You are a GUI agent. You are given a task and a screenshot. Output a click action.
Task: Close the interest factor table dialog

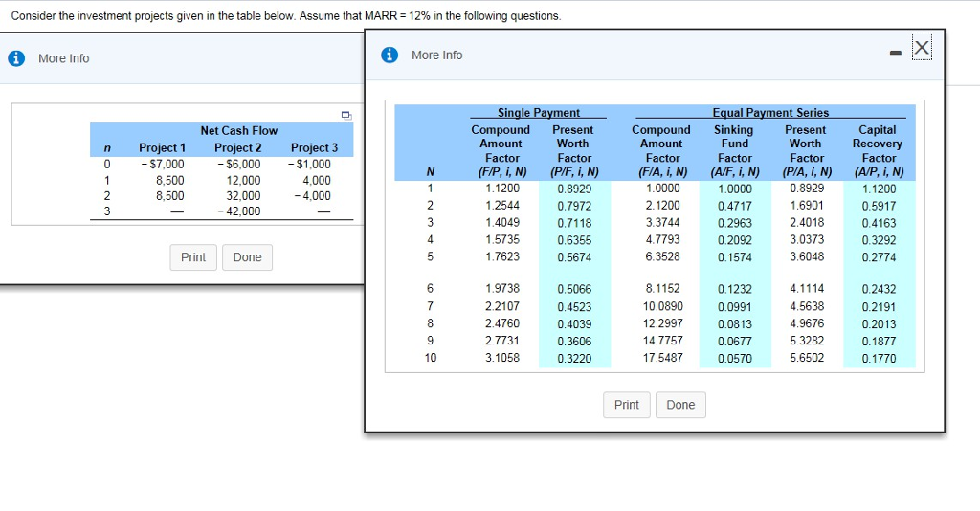921,48
